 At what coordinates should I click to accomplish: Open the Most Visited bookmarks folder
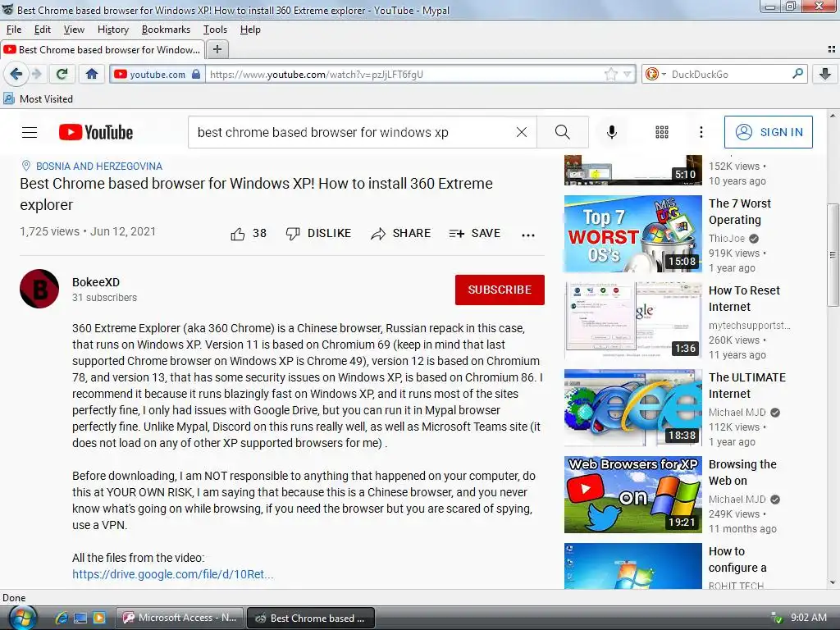[x=38, y=98]
